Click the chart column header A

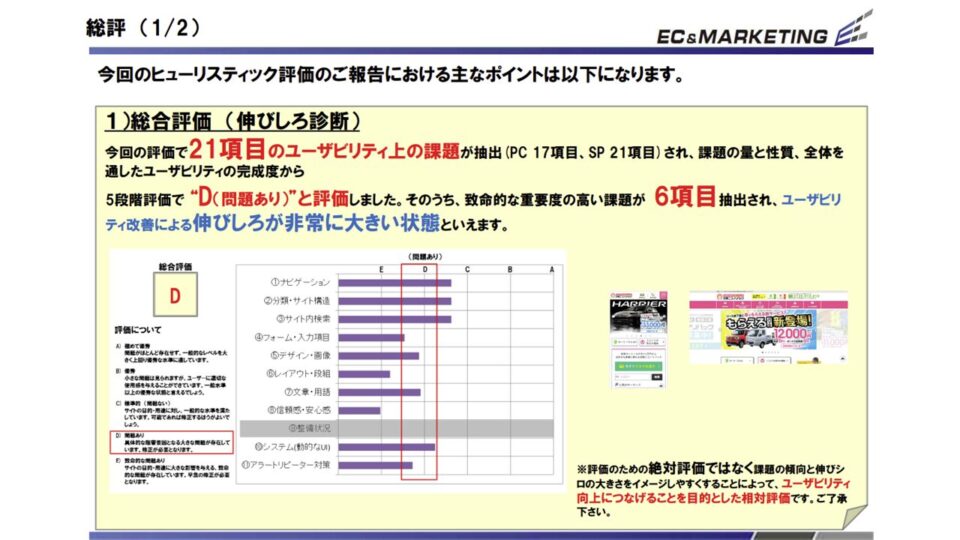click(552, 269)
